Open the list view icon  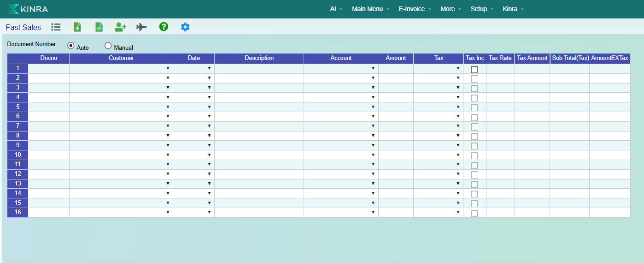point(56,27)
